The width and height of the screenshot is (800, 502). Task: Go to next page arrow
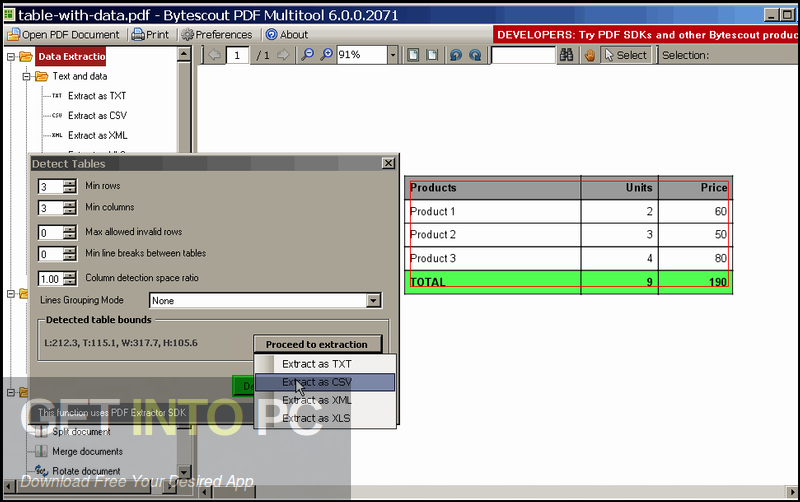[x=283, y=55]
